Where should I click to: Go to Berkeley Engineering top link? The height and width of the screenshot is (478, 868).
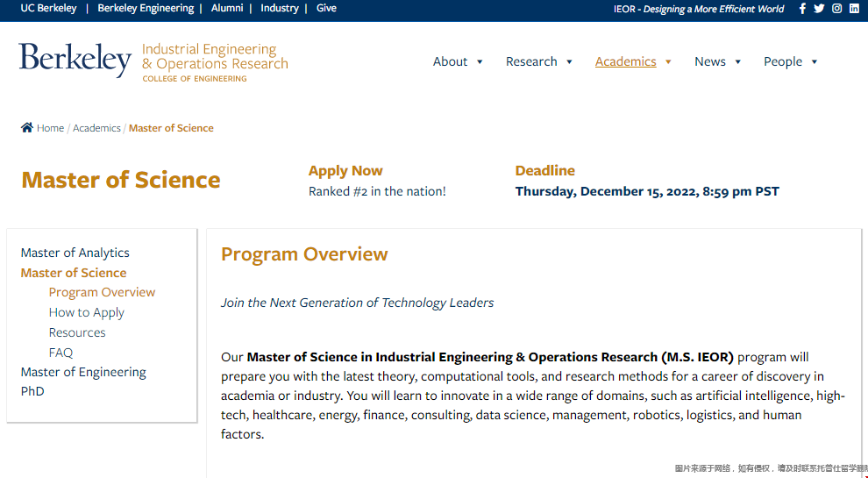click(x=146, y=8)
